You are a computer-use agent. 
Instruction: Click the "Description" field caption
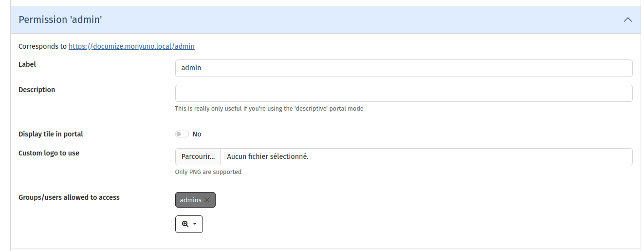pos(37,90)
